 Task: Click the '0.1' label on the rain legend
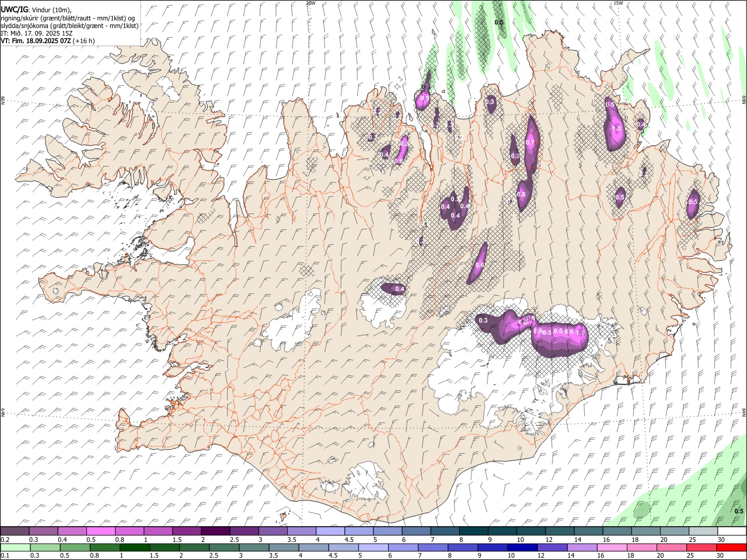tap(5, 555)
